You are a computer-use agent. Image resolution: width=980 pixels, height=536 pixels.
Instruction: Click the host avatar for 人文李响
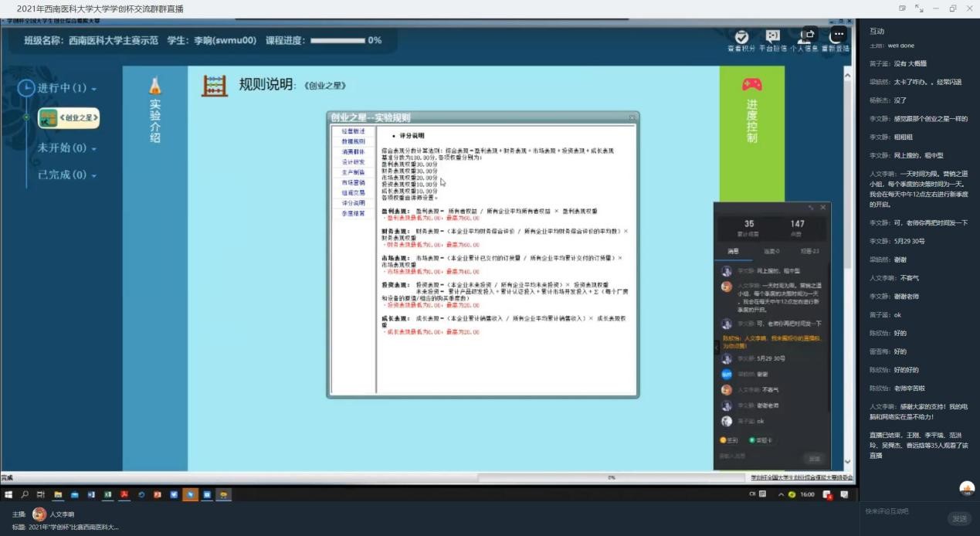pyautogui.click(x=39, y=514)
